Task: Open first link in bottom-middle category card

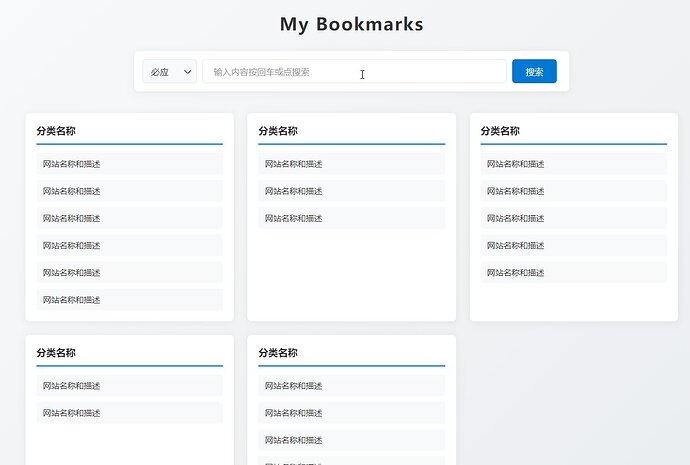Action: pos(351,386)
